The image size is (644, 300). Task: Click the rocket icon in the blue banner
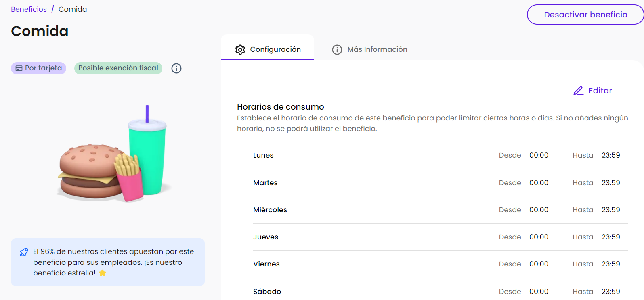click(24, 252)
